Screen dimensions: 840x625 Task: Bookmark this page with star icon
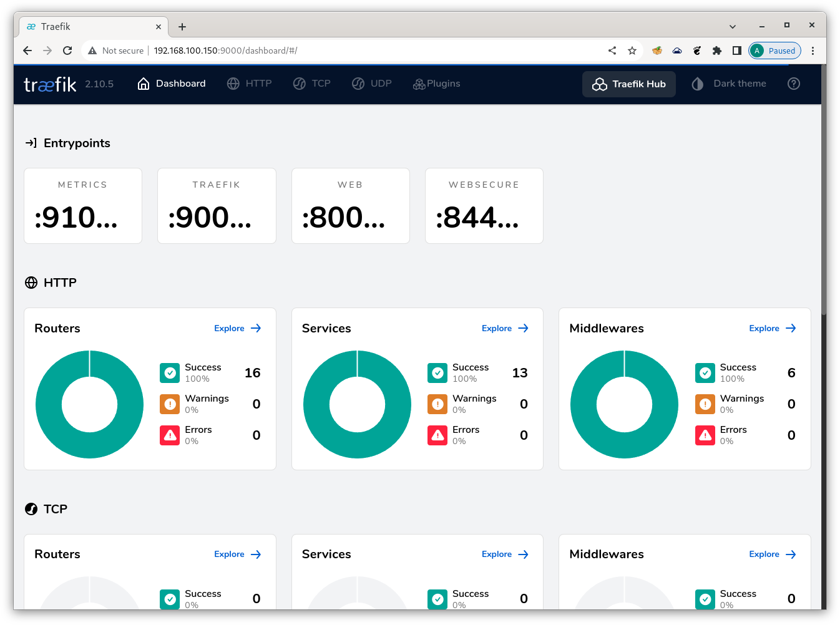coord(632,51)
